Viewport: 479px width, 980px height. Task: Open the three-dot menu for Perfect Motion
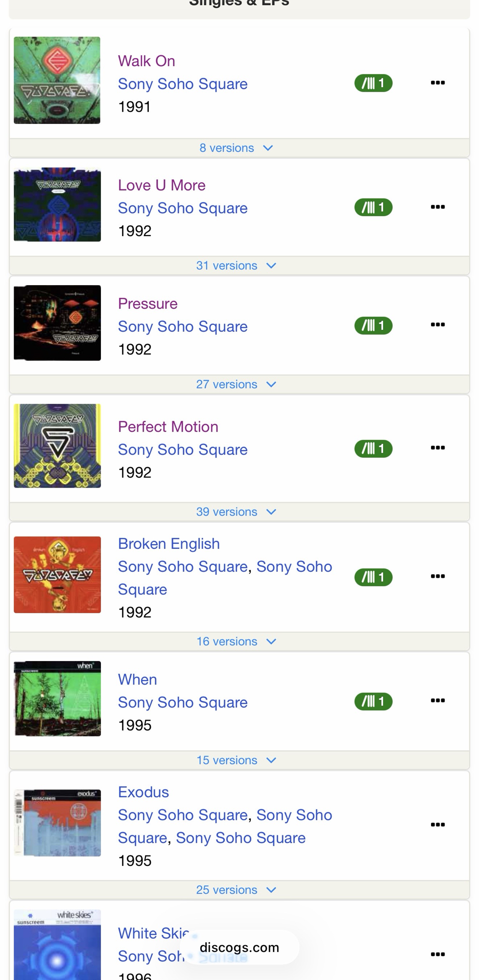[x=437, y=448]
